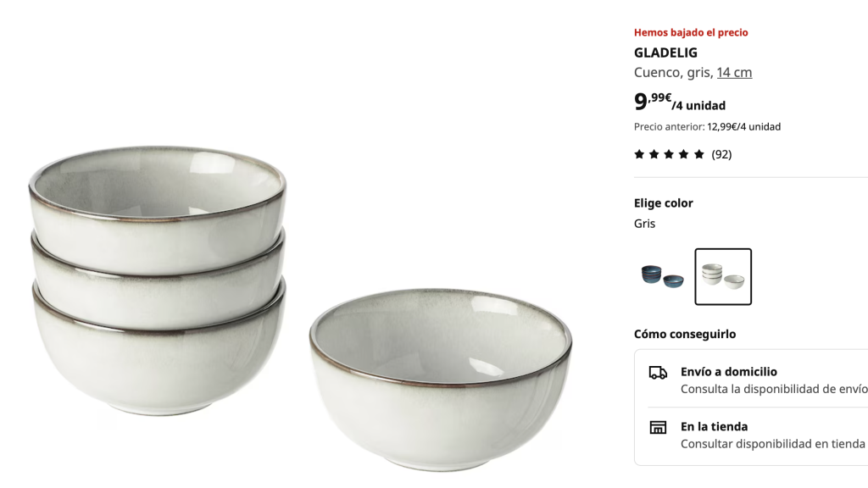Click the store building icon

tap(658, 427)
